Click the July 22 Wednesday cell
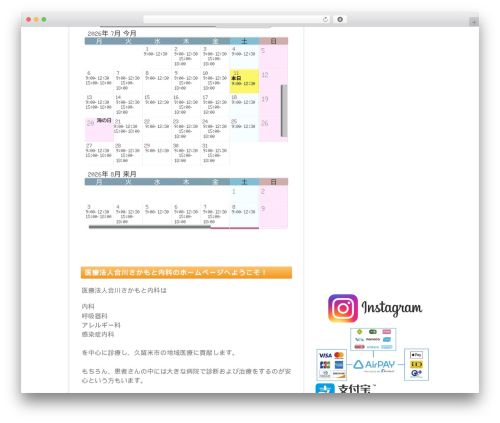The height and width of the screenshot is (423, 500). [157, 129]
